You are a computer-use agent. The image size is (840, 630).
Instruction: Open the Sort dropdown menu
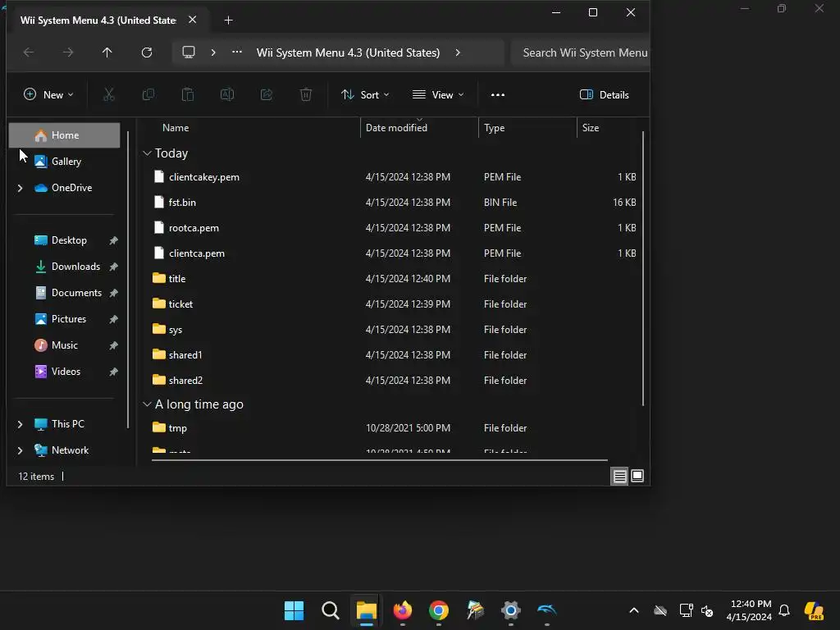click(x=365, y=95)
